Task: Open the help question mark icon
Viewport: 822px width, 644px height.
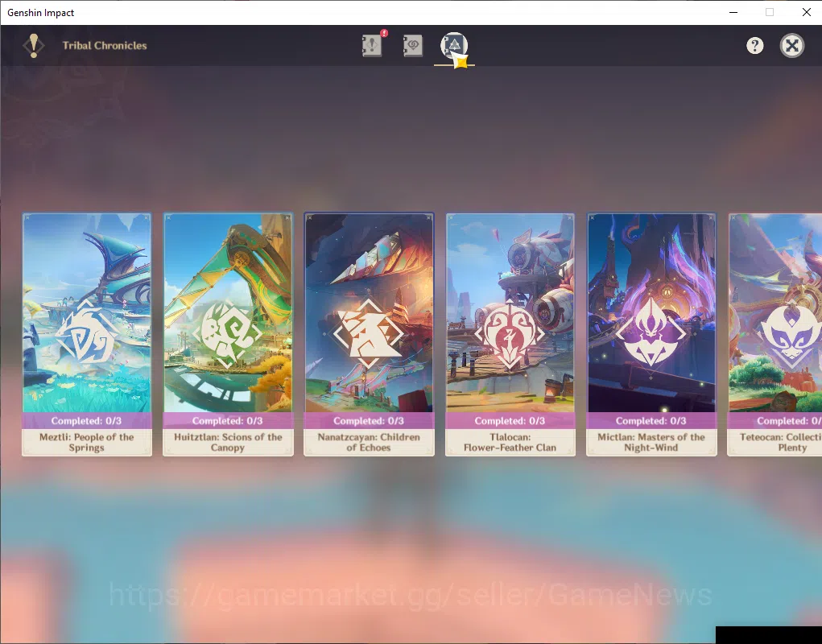Action: pyautogui.click(x=755, y=46)
